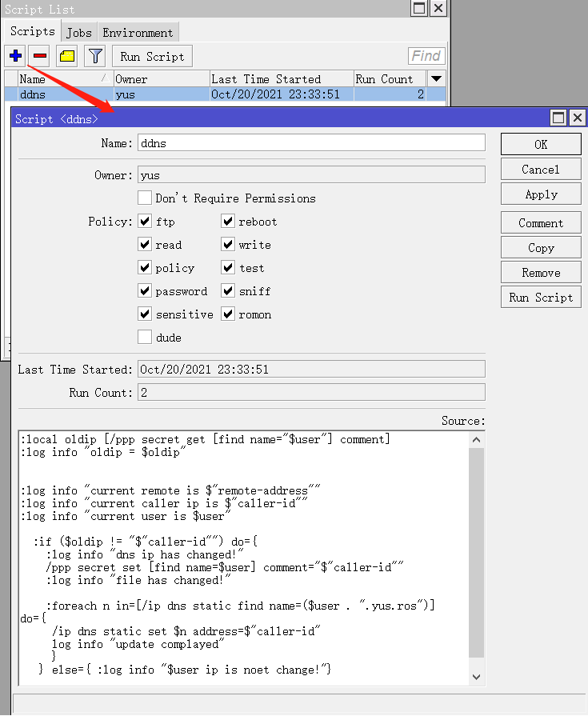Click the yellow Comment icon in toolbar

[x=67, y=56]
